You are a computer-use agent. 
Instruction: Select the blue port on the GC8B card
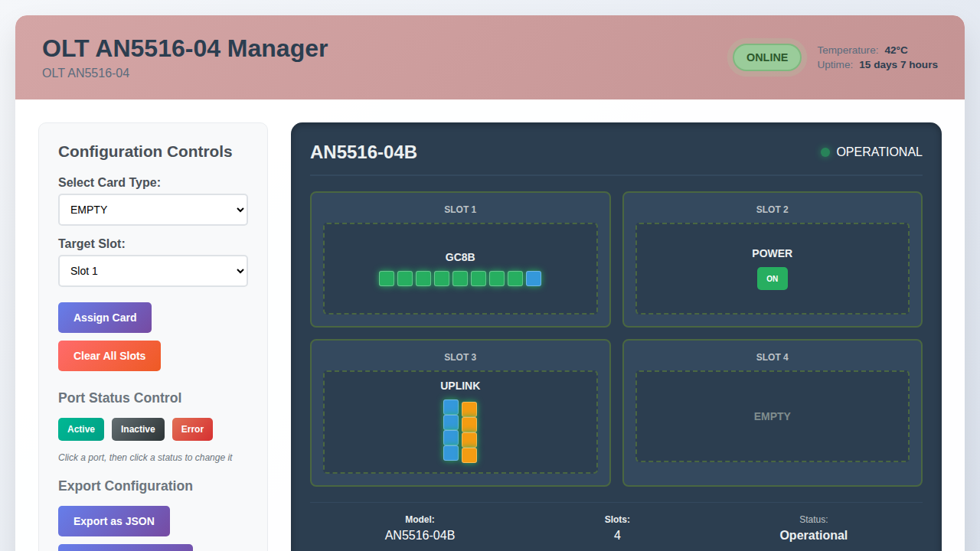[533, 279]
